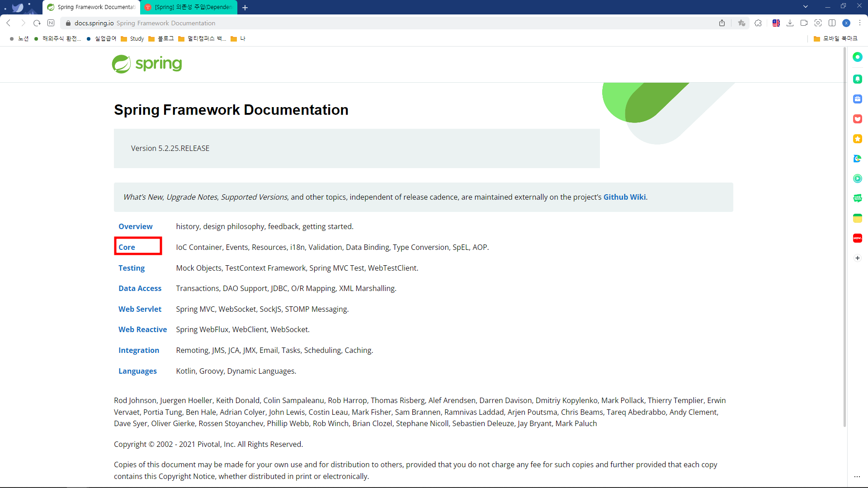Add a sidebar app with plus icon
This screenshot has height=488, width=868.
858,258
